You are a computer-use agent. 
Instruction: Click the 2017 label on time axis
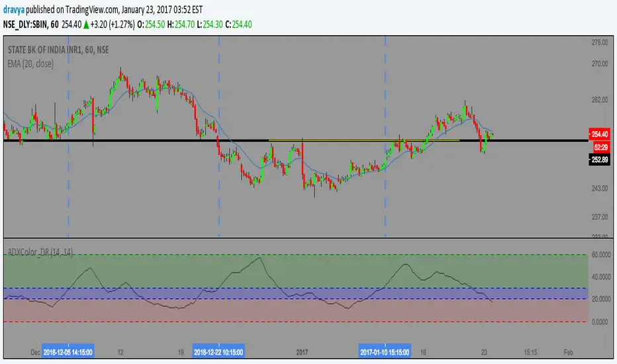[x=302, y=352]
